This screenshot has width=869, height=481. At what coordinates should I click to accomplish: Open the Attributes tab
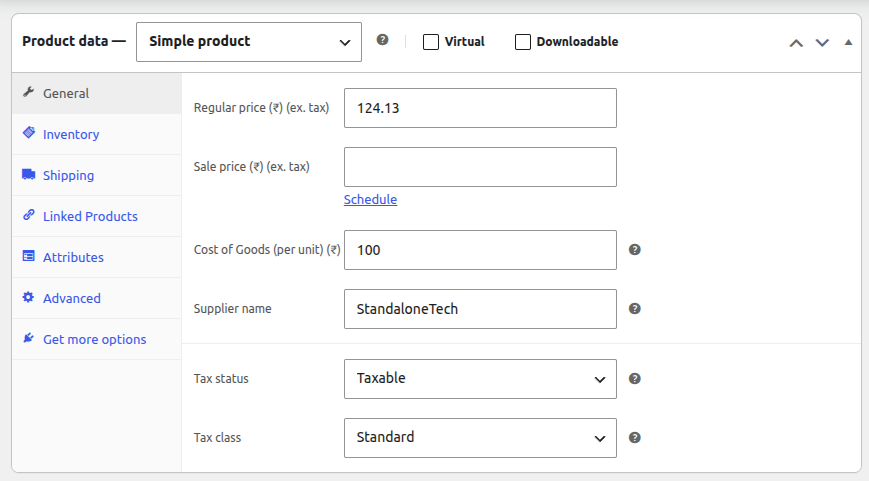click(96, 257)
